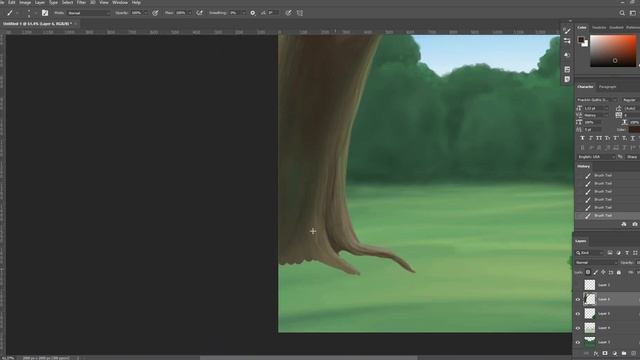640x360 pixels.
Task: Open the Filter menu
Action: (x=81, y=2)
